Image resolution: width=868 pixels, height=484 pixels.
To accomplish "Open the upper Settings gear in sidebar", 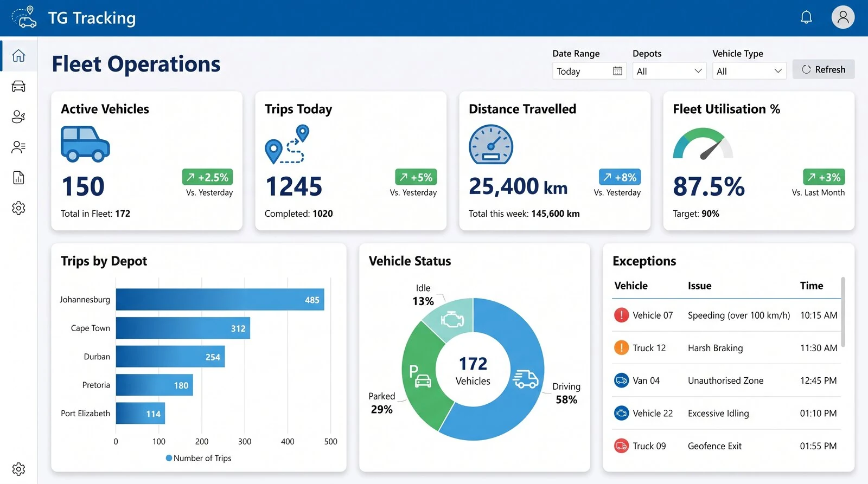I will 18,208.
